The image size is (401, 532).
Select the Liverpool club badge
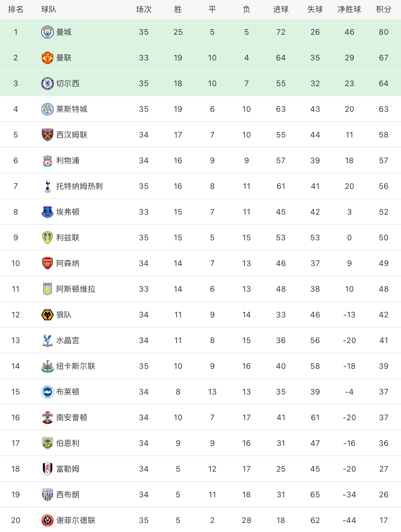tap(48, 161)
